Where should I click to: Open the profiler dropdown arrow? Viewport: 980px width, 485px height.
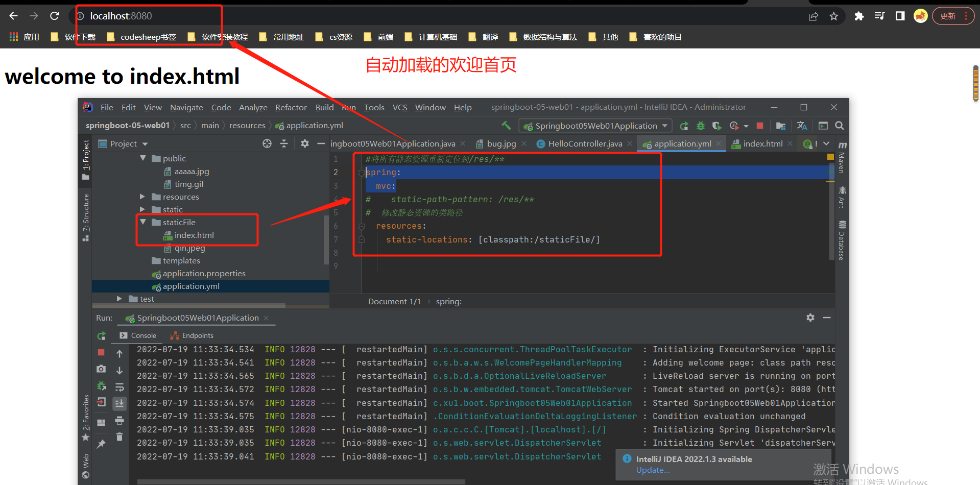coord(746,126)
